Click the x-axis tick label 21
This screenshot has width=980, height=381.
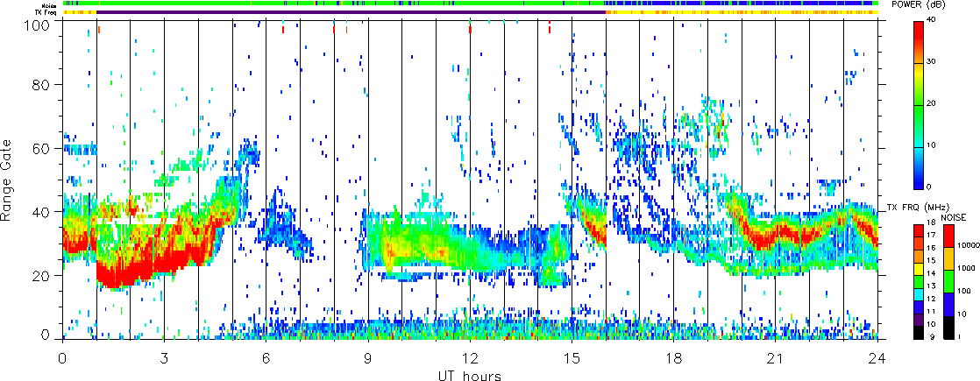pyautogui.click(x=776, y=358)
